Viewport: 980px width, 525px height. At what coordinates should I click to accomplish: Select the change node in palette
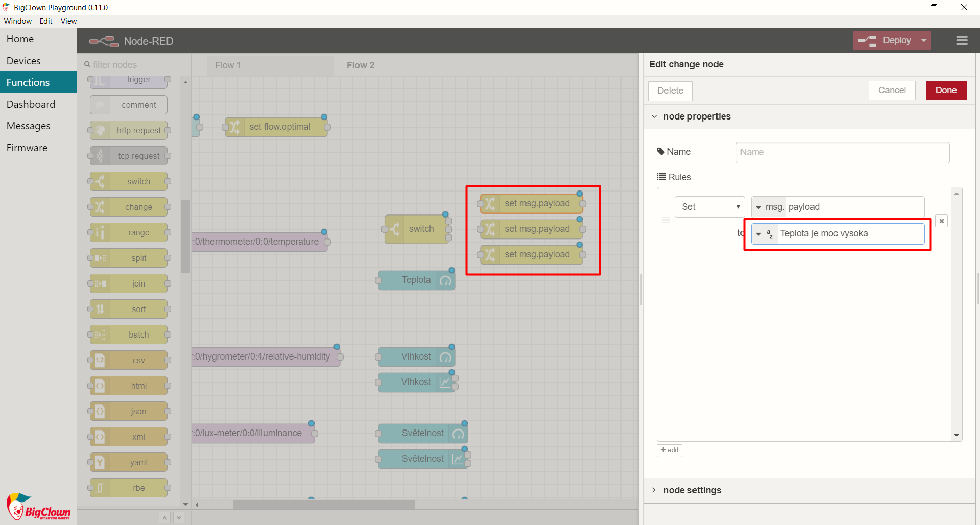129,207
